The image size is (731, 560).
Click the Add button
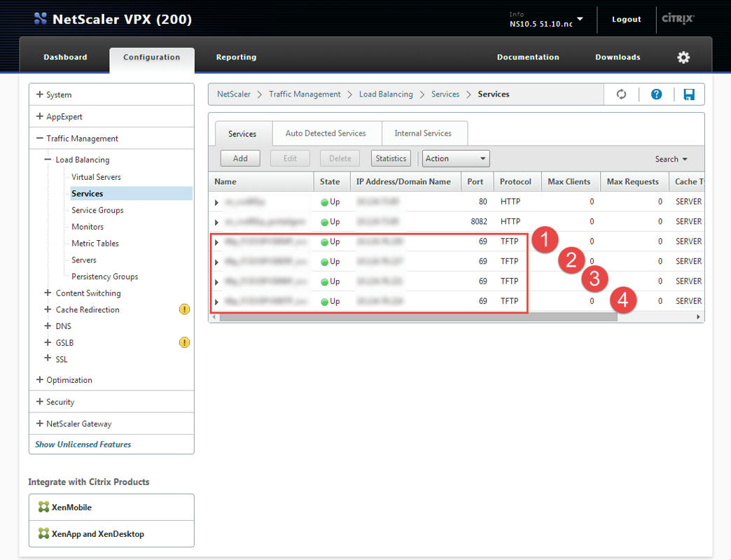coord(240,159)
